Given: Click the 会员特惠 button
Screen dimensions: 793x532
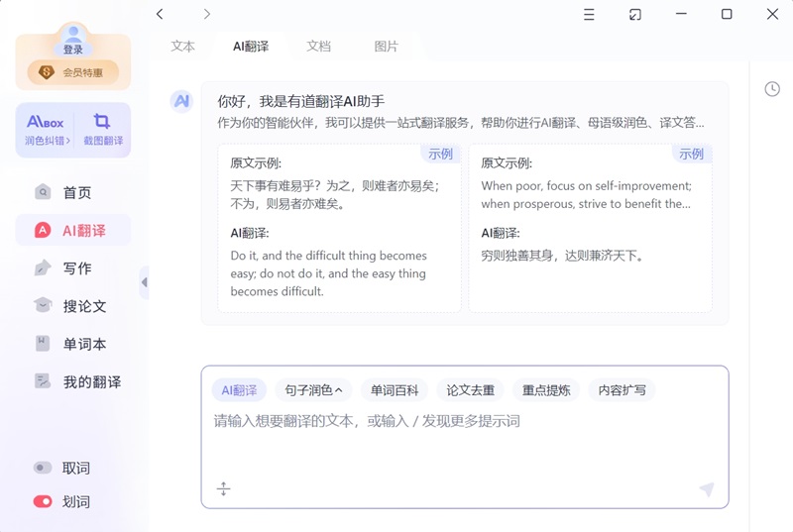Looking at the screenshot, I should 73,72.
